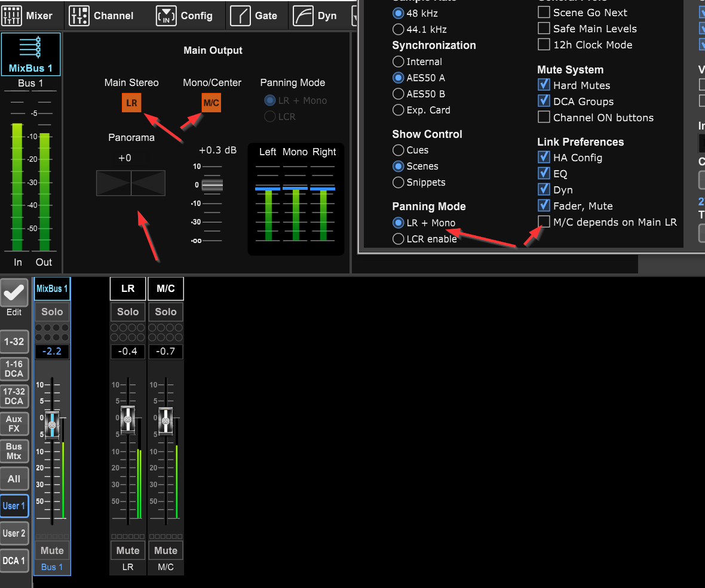
Task: Open the Config view icon
Action: 166,16
